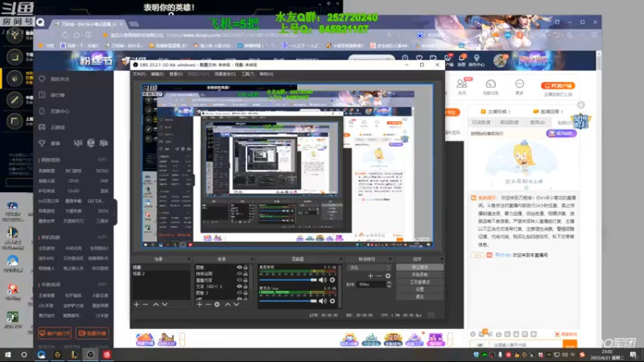644x362 pixels.
Task: Collapse Douyu sidebar with edge arrow handle
Action: (115, 212)
